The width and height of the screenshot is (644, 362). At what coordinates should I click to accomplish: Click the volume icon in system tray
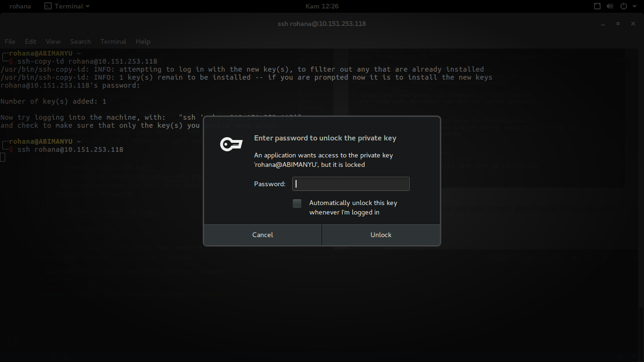(x=610, y=6)
